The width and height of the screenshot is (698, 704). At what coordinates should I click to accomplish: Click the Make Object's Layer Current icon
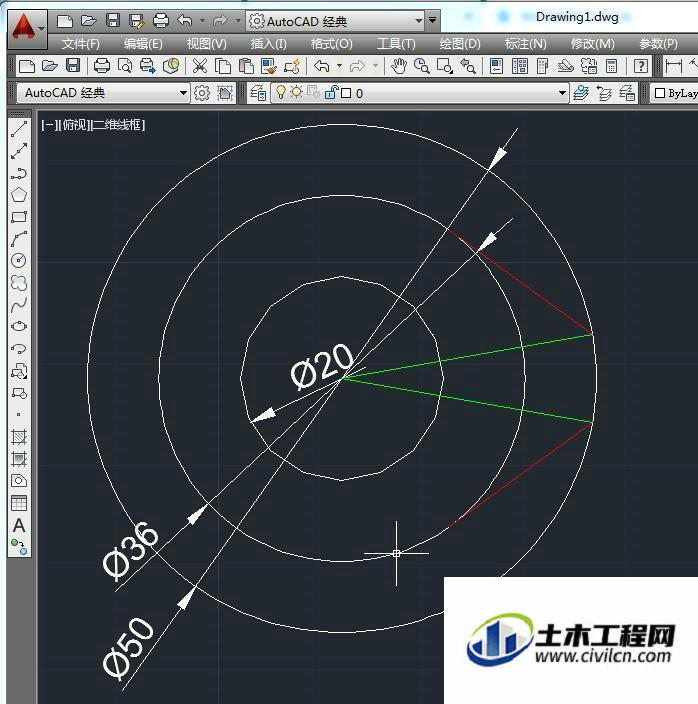[x=581, y=93]
